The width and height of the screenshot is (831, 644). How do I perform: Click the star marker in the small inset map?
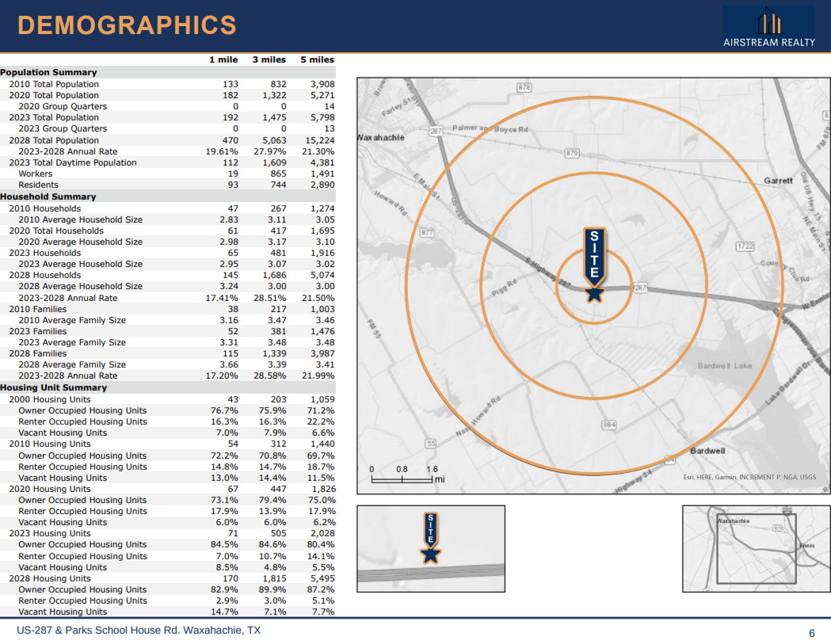(x=430, y=556)
